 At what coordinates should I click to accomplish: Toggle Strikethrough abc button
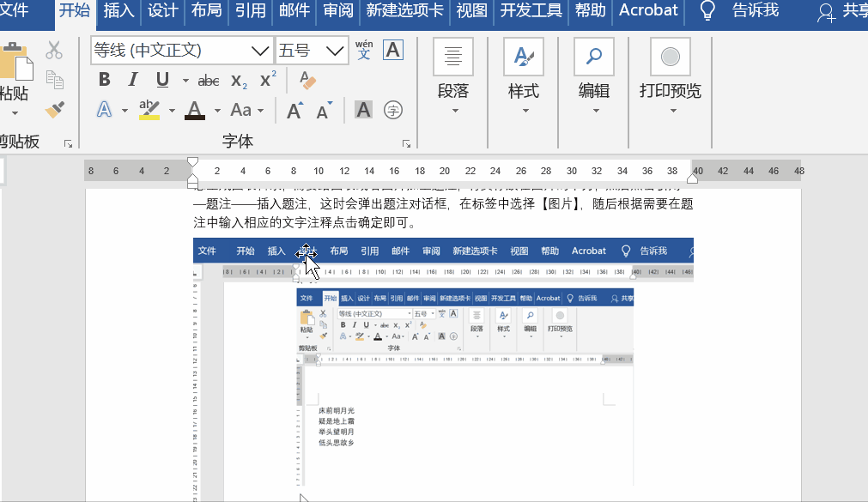(209, 81)
